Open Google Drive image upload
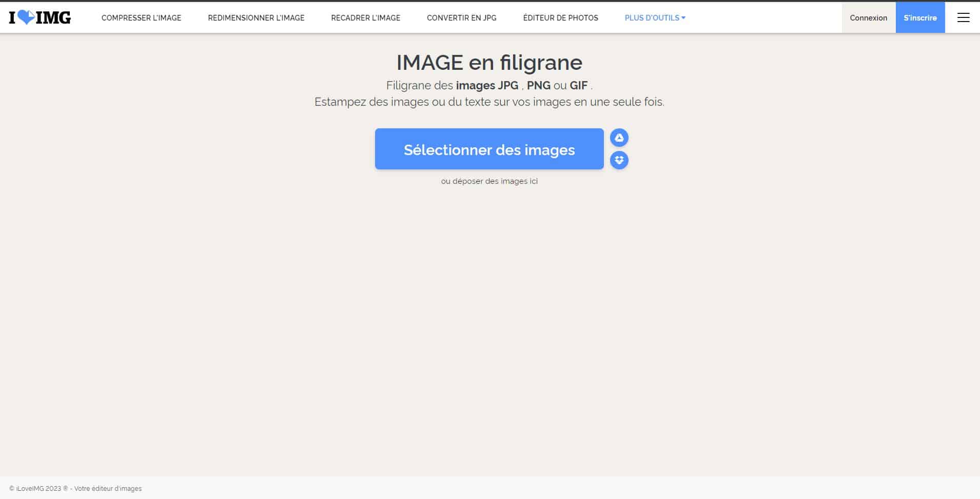The width and height of the screenshot is (980, 499). [619, 138]
